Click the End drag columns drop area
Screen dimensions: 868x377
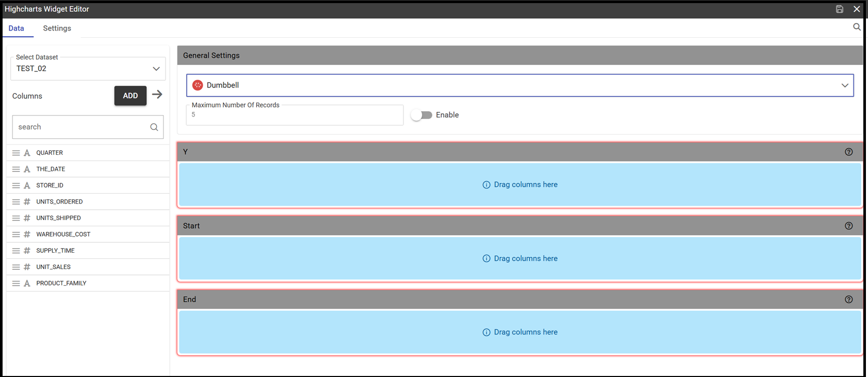[520, 332]
